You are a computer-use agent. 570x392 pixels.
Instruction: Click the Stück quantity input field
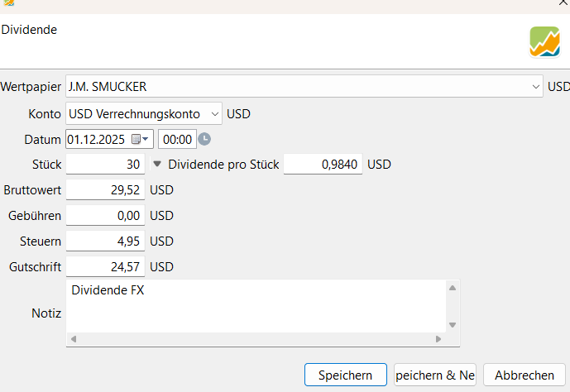tap(105, 165)
